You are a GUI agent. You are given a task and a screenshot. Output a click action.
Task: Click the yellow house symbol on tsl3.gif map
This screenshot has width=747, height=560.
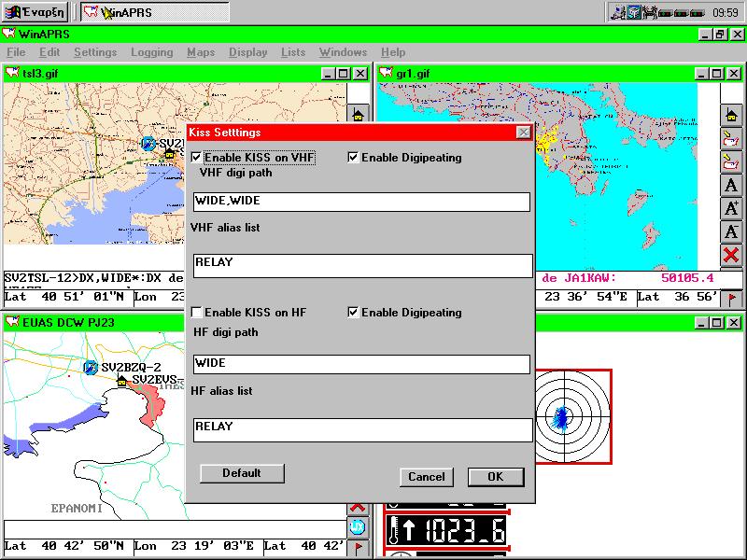169,153
